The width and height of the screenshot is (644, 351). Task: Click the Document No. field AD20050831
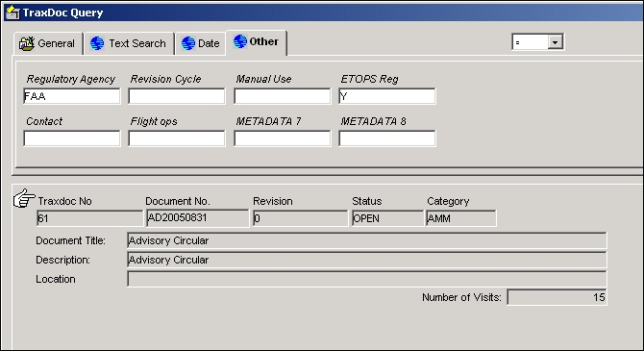point(198,218)
